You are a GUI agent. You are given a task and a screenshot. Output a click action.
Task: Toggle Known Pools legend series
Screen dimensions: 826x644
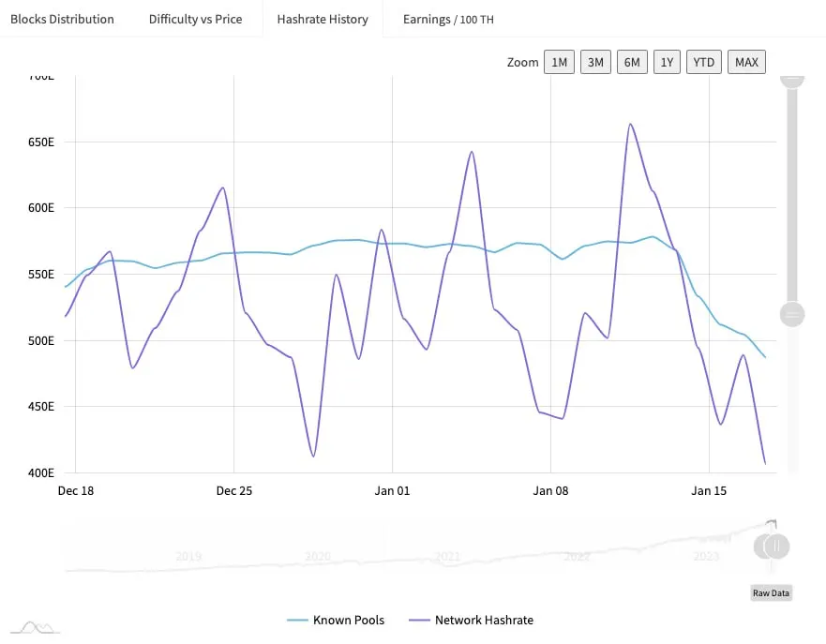tap(336, 620)
